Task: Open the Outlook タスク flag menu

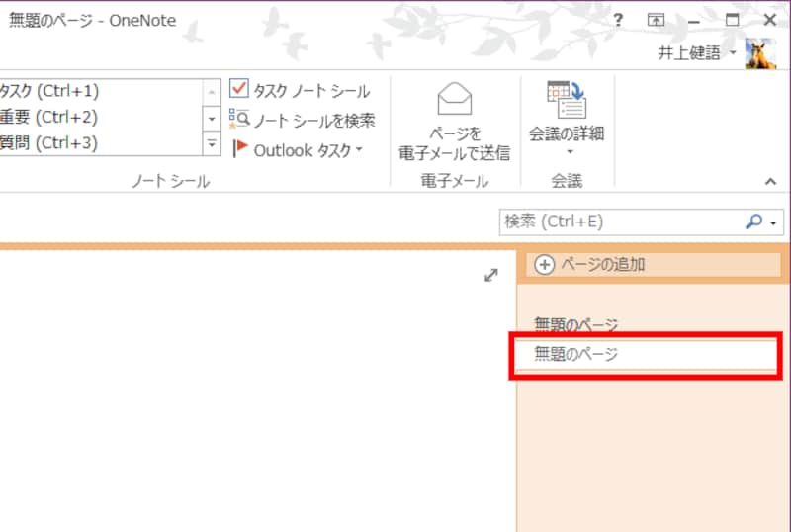Action: point(299,150)
